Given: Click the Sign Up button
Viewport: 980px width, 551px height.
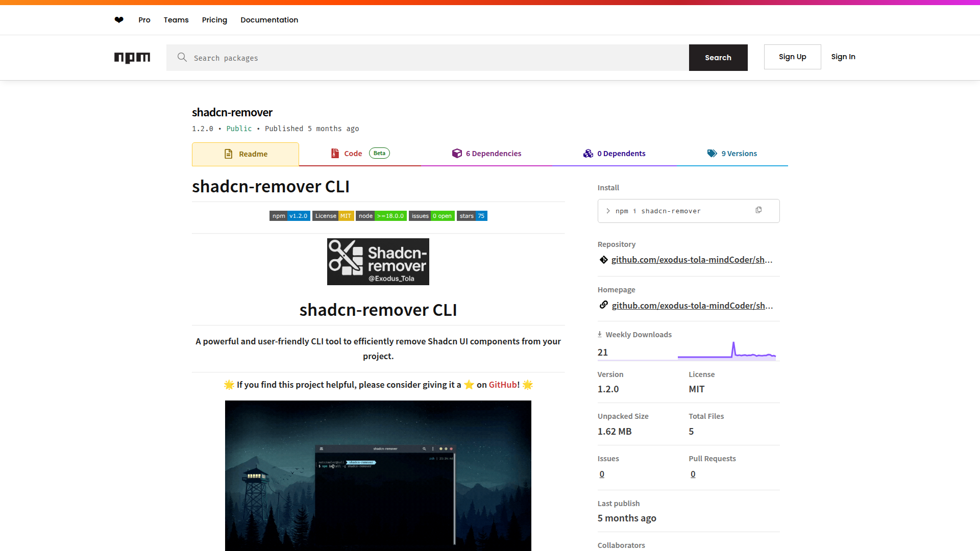Looking at the screenshot, I should point(792,57).
